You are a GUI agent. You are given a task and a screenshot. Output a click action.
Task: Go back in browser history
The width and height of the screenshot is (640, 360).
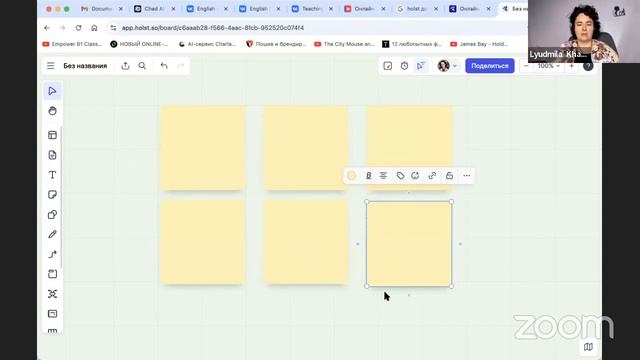pos(47,28)
